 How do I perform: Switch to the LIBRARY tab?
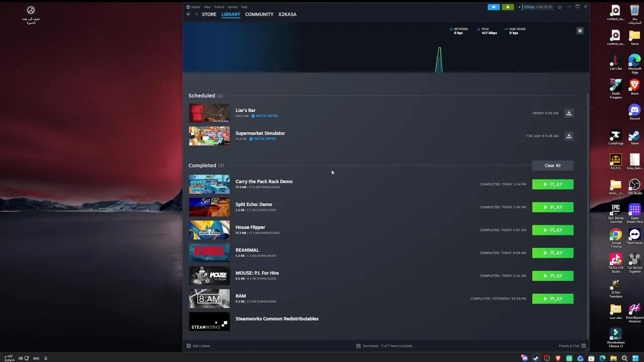click(231, 14)
